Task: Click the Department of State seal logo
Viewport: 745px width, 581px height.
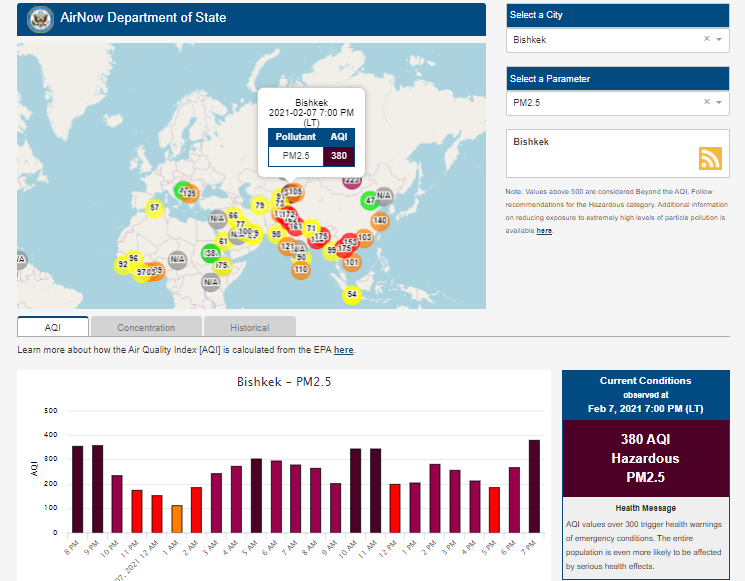Action: (41, 18)
